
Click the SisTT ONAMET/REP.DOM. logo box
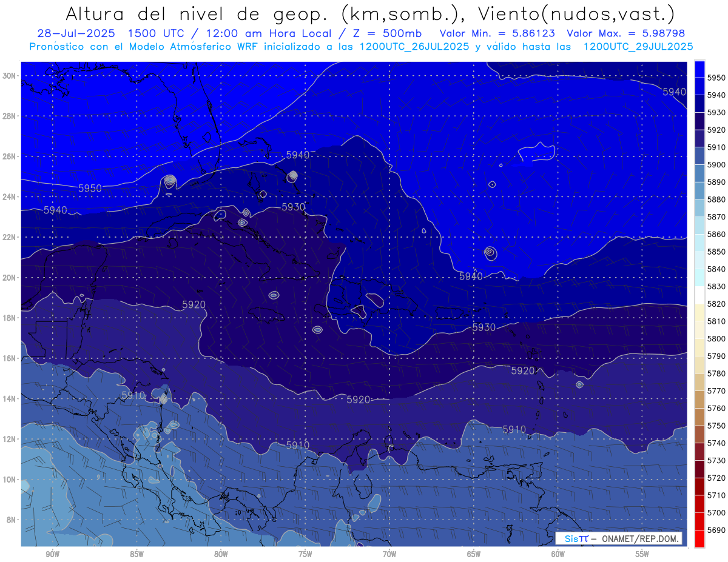pyautogui.click(x=619, y=538)
